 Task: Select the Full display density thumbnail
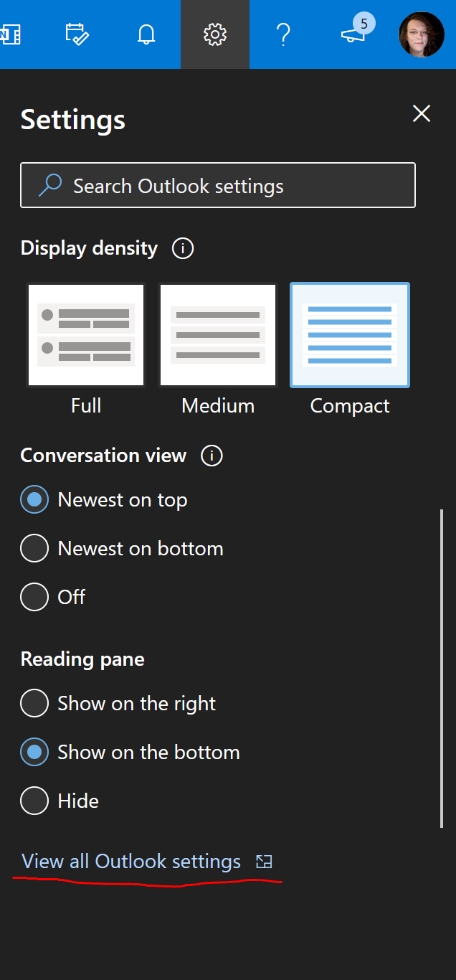pos(86,335)
